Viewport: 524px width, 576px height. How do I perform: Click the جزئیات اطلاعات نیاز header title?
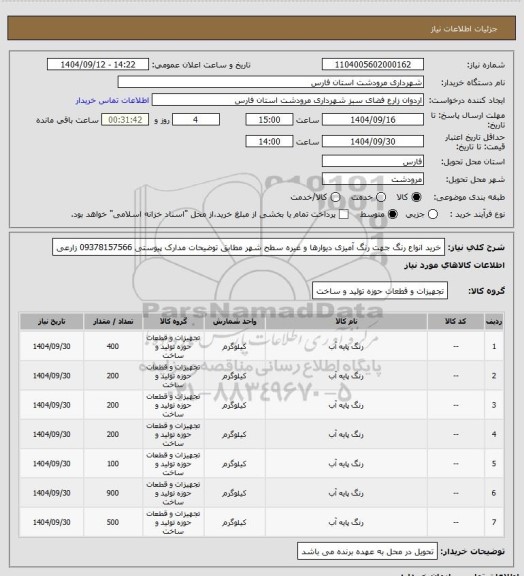click(x=464, y=29)
